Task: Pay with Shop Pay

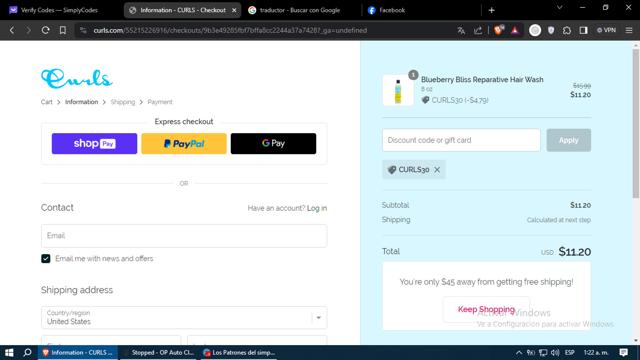Action: 94,143
